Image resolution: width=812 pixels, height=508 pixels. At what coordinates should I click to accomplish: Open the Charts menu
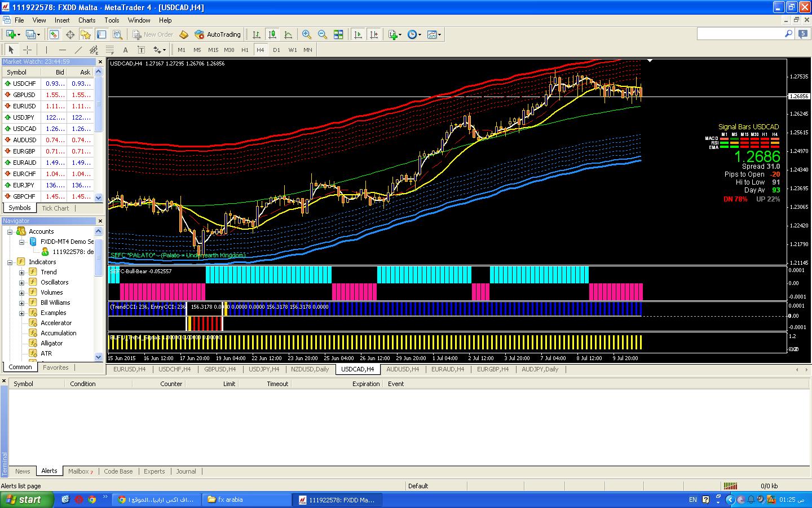pos(87,20)
